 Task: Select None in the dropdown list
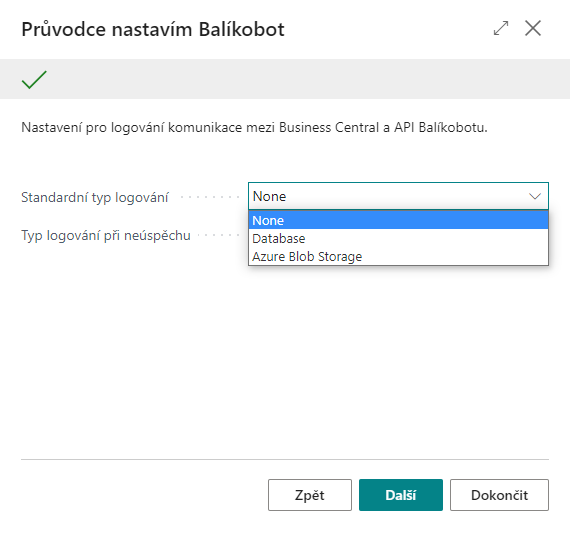click(398, 220)
